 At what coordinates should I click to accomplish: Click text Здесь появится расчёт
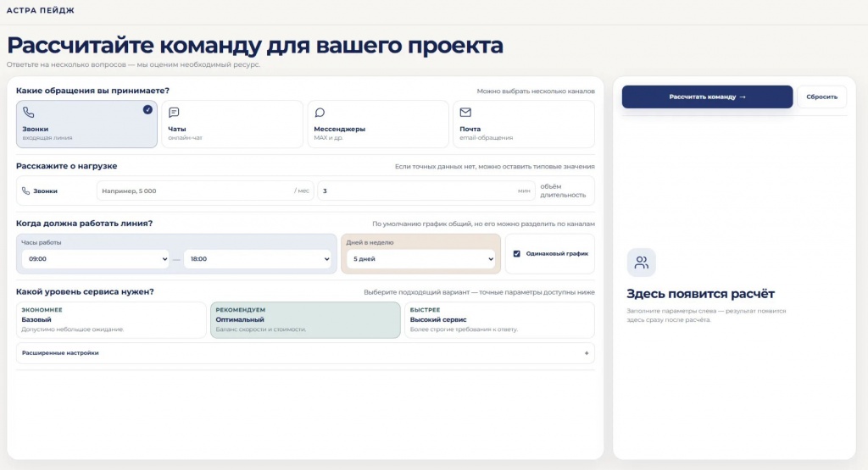tap(700, 294)
